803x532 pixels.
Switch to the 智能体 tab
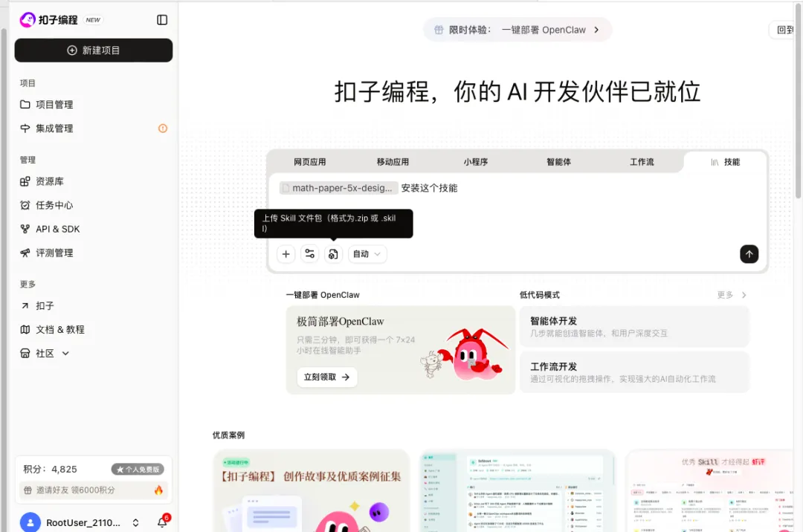(x=558, y=162)
